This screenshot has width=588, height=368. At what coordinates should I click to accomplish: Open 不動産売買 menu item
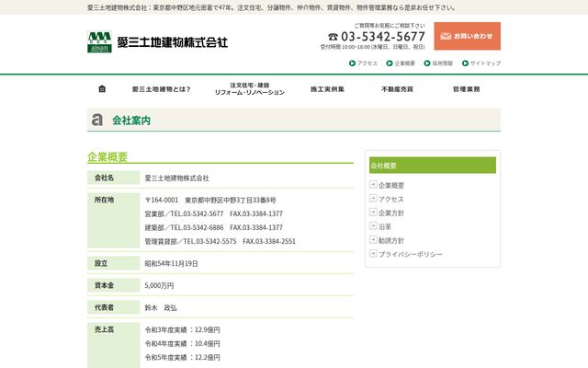pos(397,89)
